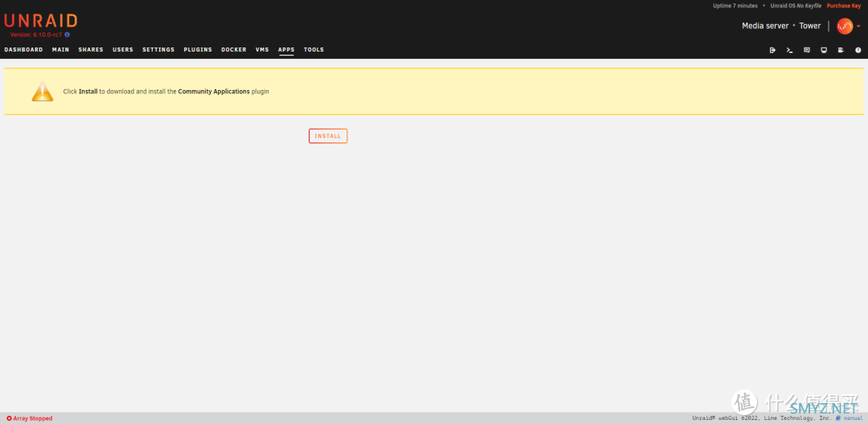Expand the account dropdown arrow
Image resolution: width=868 pixels, height=424 pixels.
858,26
